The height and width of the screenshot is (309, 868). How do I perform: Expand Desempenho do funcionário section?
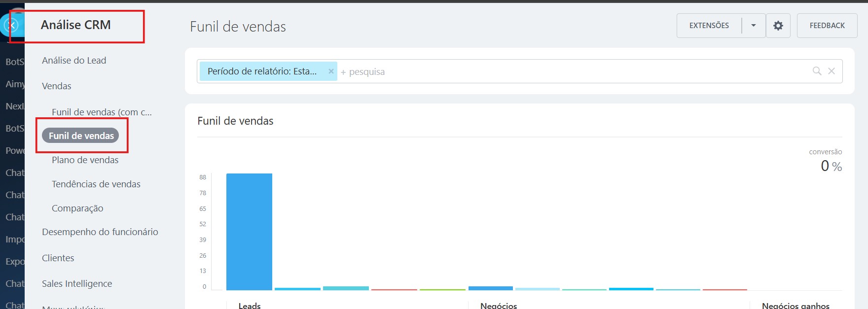click(100, 232)
